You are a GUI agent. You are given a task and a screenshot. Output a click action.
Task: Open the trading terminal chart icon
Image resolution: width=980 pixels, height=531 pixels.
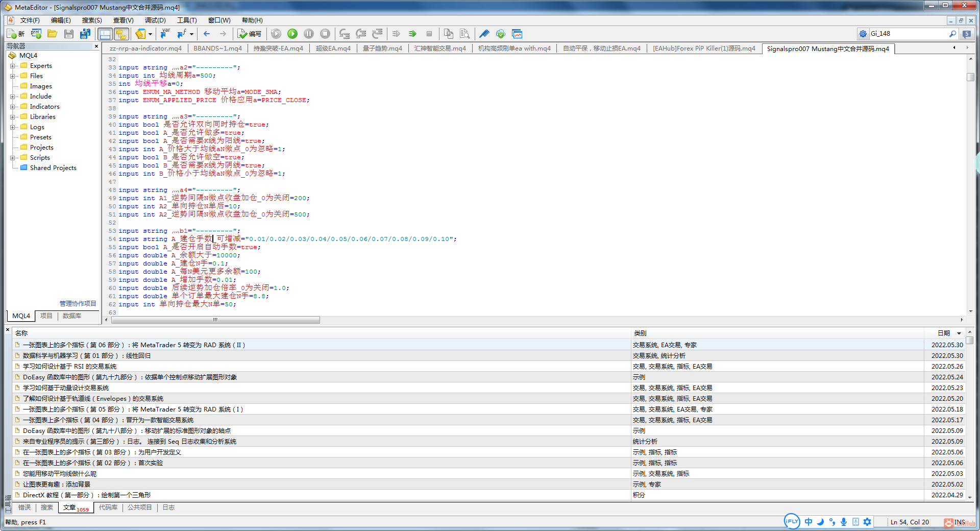click(517, 34)
